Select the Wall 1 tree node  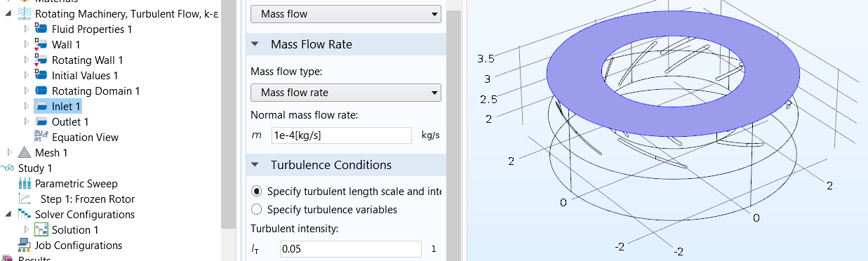(66, 45)
